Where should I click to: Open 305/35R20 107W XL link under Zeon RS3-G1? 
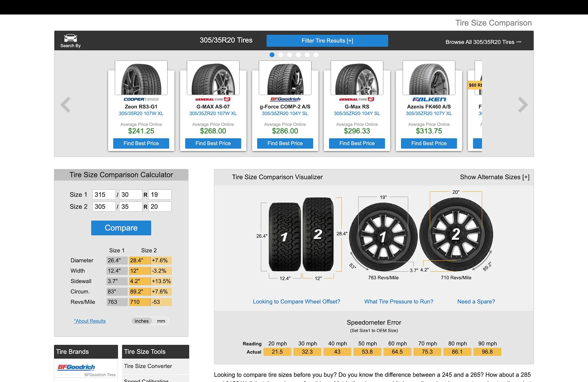pos(141,114)
